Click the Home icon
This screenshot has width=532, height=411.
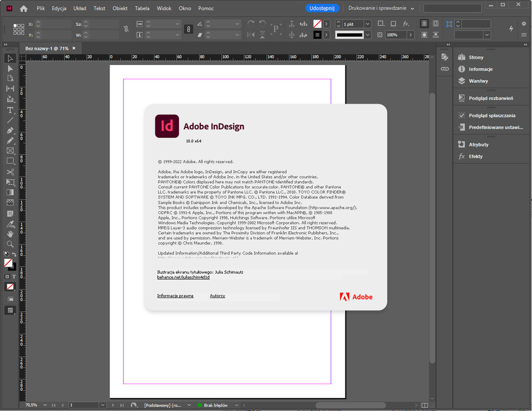pos(24,9)
